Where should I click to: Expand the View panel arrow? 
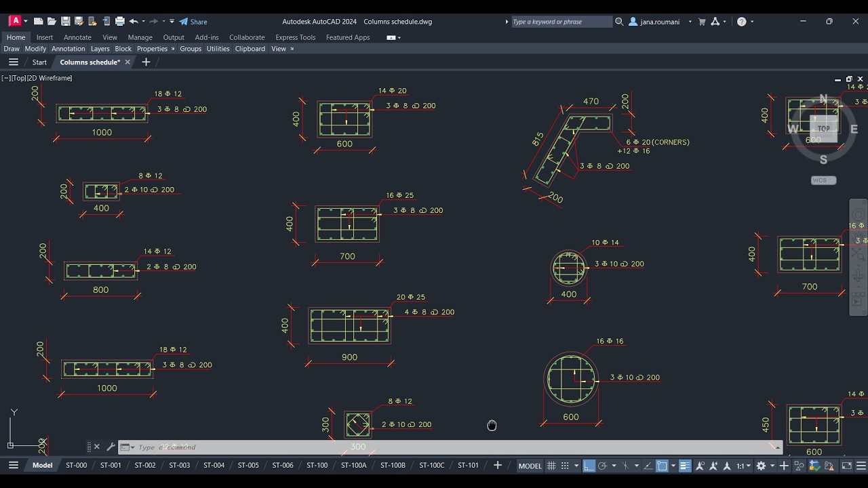[x=292, y=49]
